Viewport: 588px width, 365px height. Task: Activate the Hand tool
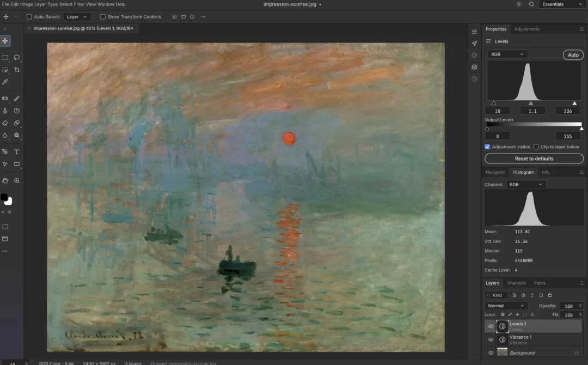coord(5,180)
